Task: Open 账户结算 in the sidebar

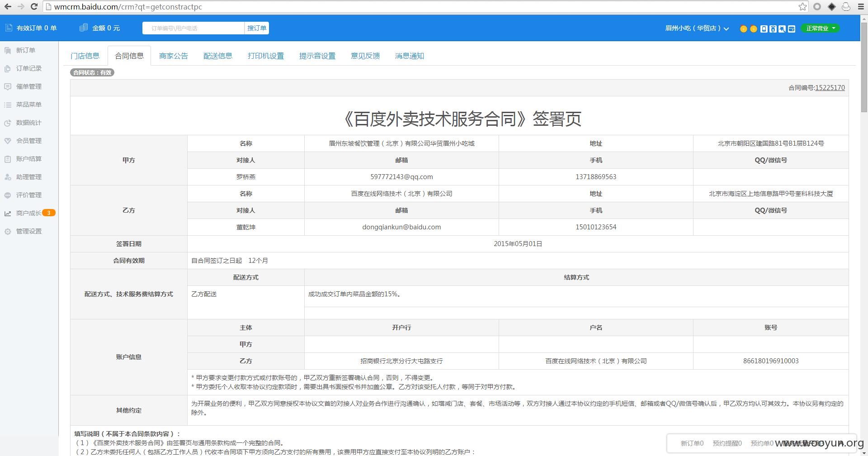Action: (29, 159)
